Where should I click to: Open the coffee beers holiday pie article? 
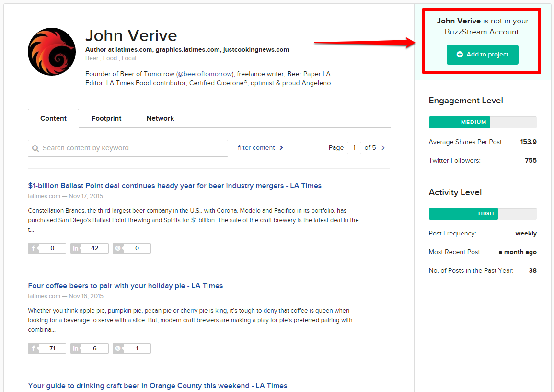pyautogui.click(x=125, y=285)
